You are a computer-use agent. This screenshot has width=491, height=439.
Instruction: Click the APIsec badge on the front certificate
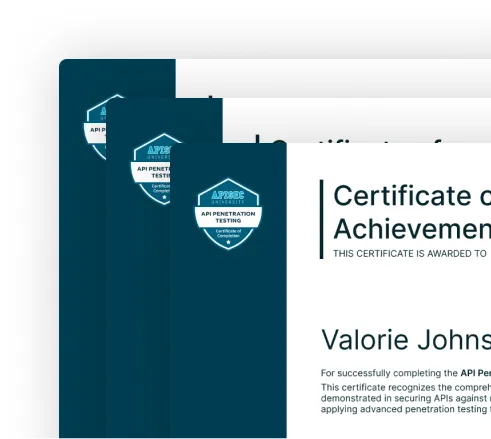228,214
